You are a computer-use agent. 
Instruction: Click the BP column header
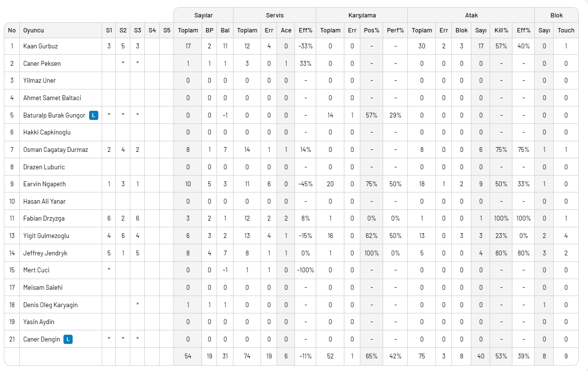pyautogui.click(x=209, y=30)
